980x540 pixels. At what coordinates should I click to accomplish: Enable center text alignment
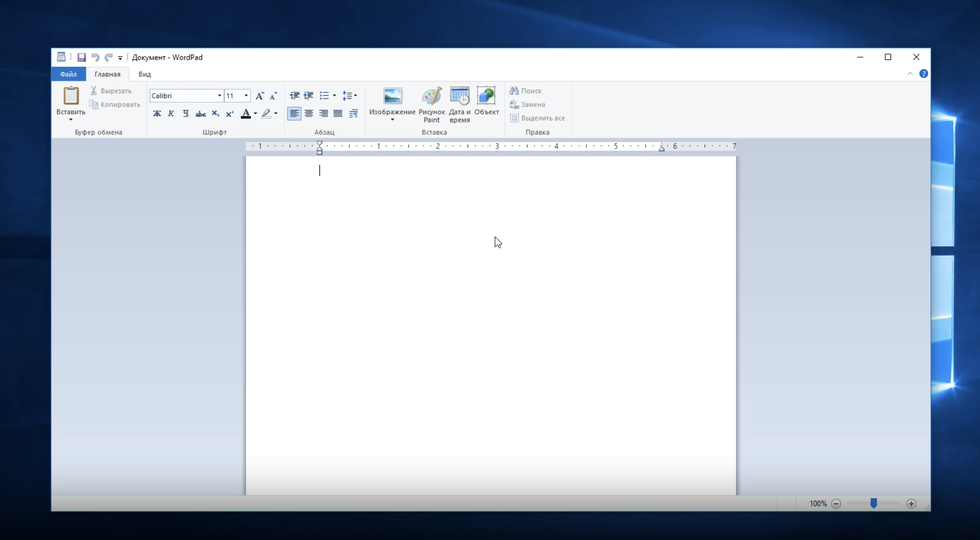tap(309, 114)
